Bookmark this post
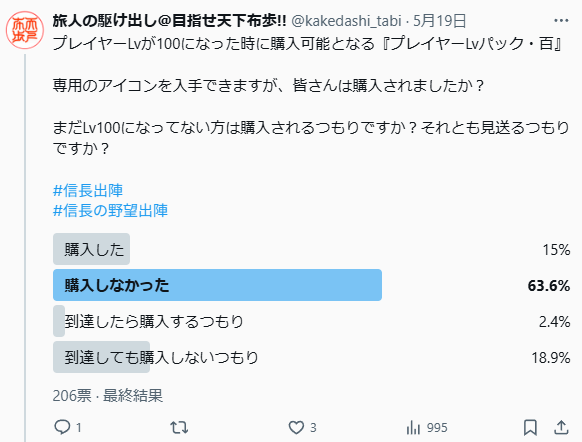The height and width of the screenshot is (442, 582). pos(530,428)
